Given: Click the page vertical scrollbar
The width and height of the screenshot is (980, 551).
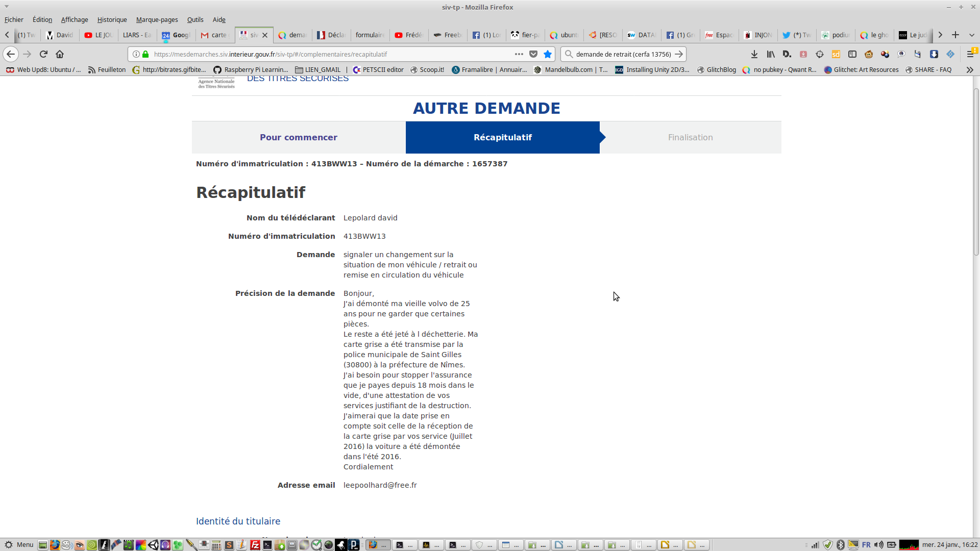Looking at the screenshot, I should point(976,173).
